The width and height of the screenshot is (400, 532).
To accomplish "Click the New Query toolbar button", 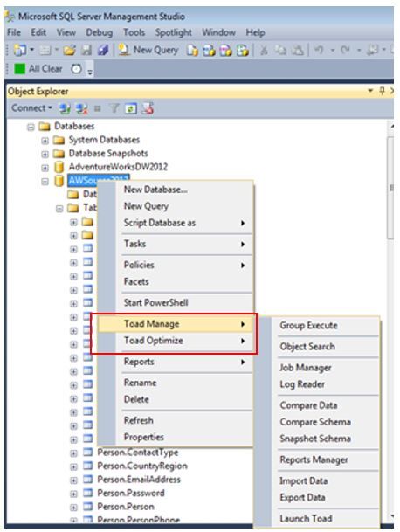I will pos(148,50).
